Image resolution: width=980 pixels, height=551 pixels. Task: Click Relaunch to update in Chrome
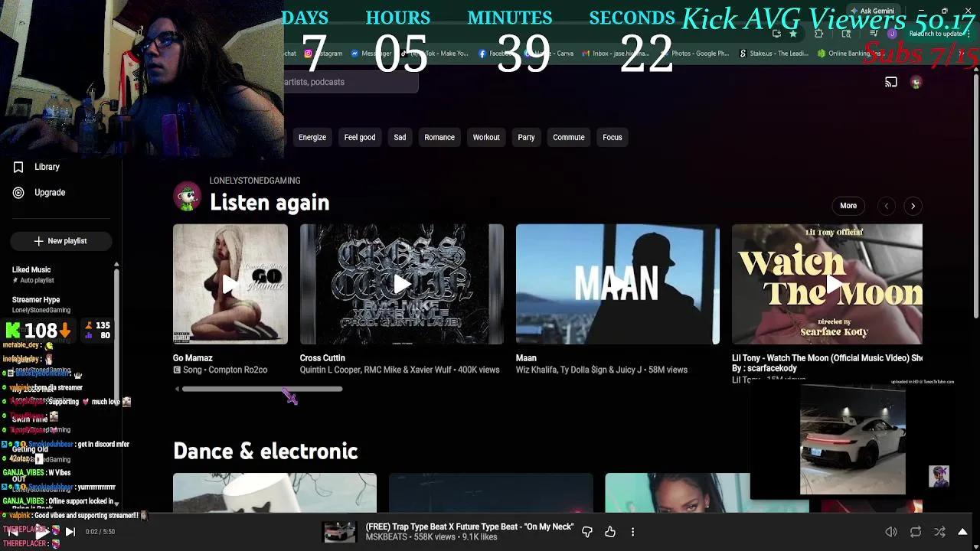(x=936, y=34)
